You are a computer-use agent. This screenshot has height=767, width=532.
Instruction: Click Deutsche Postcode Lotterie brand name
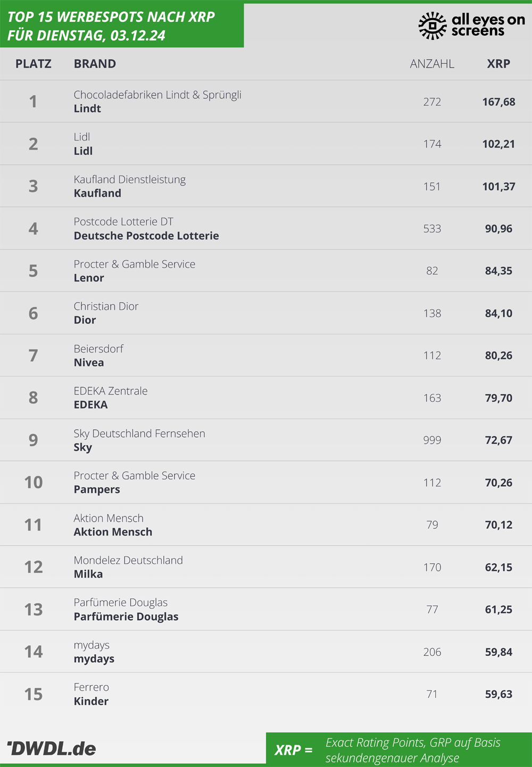[146, 236]
